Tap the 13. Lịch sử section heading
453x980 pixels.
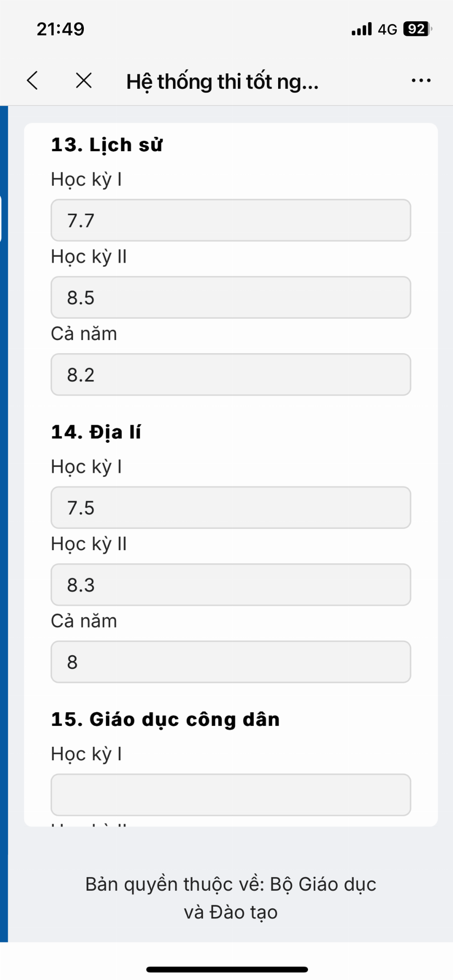point(106,145)
